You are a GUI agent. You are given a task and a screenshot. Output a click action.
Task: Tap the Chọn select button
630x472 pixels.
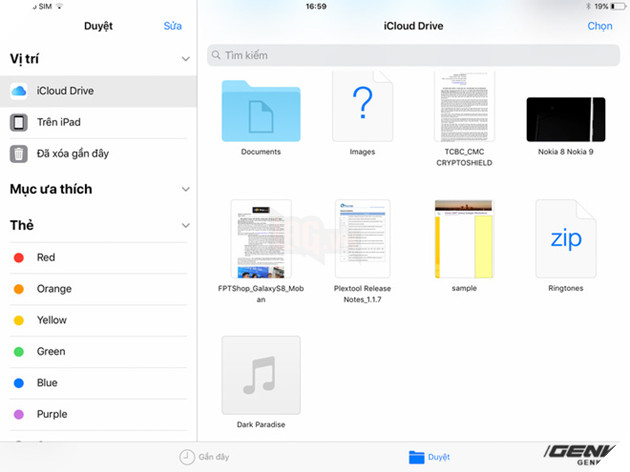click(600, 26)
